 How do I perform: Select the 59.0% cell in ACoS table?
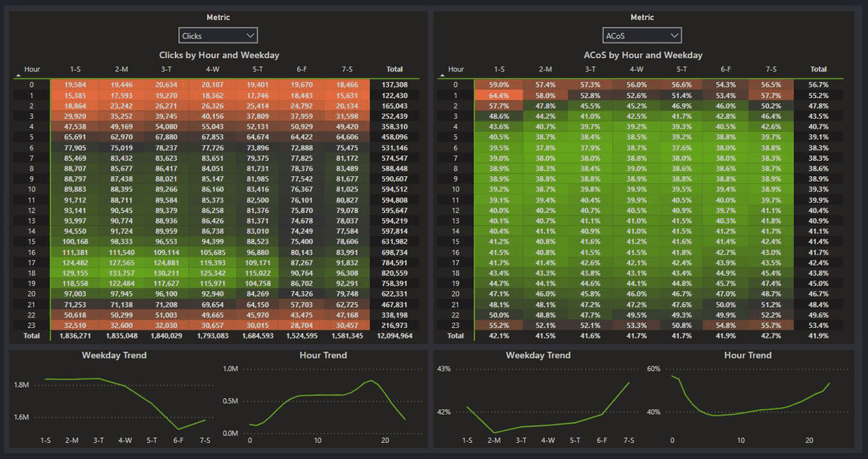(498, 84)
